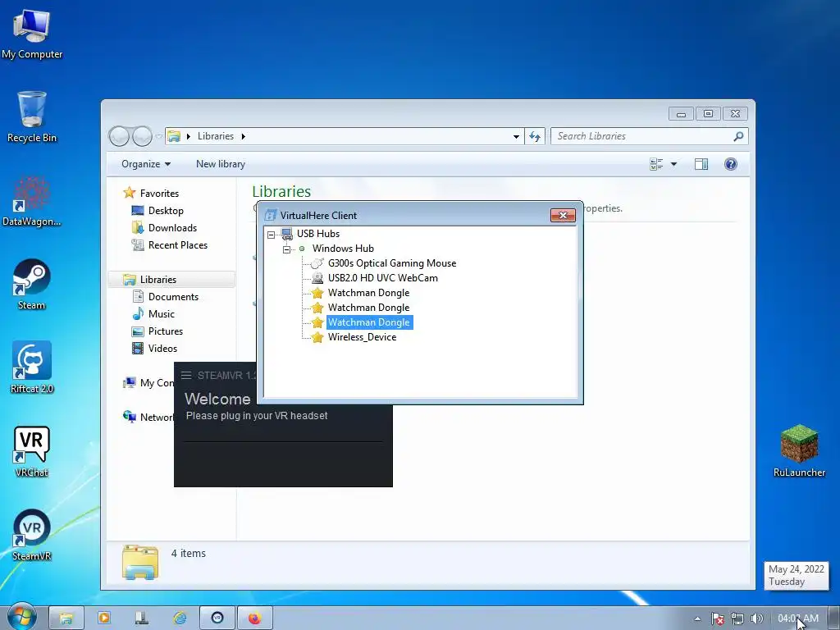Open Recent Places under Favorites
This screenshot has width=840, height=630.
(178, 244)
